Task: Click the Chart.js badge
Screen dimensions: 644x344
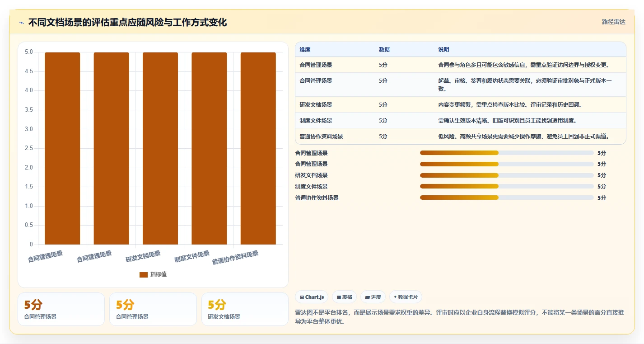Action: pyautogui.click(x=312, y=297)
